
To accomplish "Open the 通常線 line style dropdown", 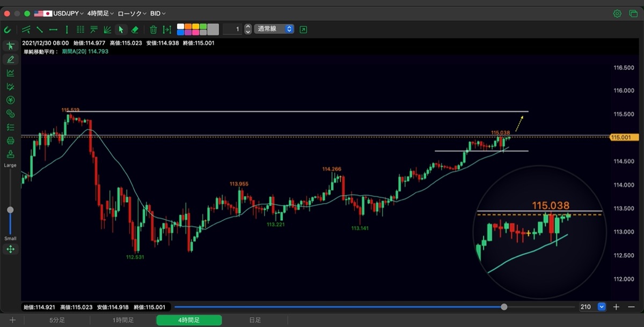I will click(275, 29).
